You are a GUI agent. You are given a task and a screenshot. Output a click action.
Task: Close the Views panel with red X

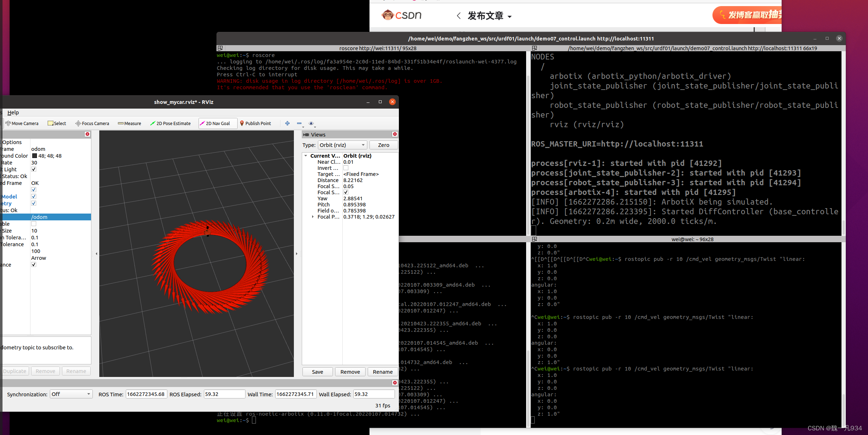coord(395,134)
